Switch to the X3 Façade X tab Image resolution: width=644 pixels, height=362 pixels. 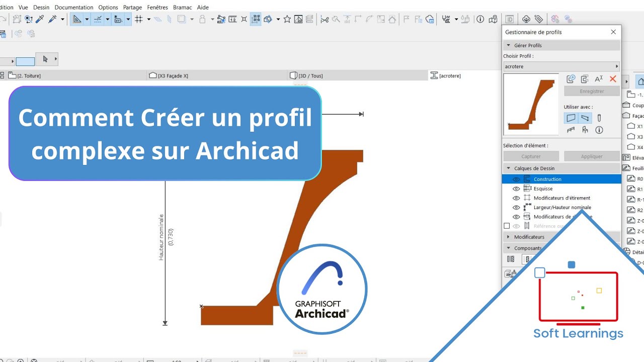point(216,75)
